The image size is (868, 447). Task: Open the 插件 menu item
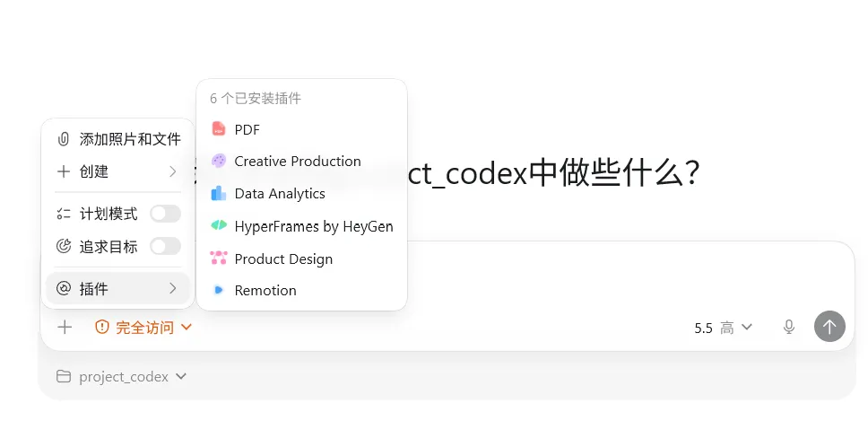117,288
